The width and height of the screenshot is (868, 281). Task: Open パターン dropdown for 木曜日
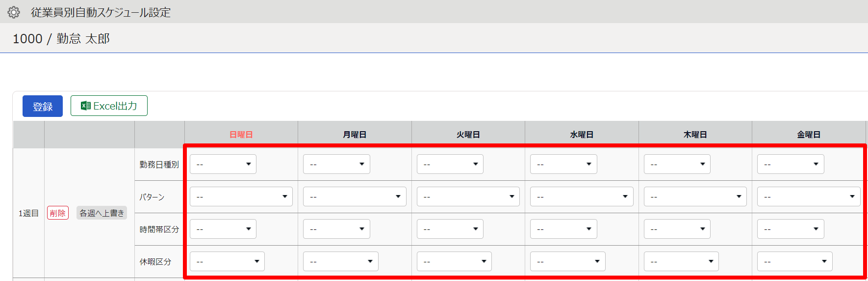coord(695,197)
